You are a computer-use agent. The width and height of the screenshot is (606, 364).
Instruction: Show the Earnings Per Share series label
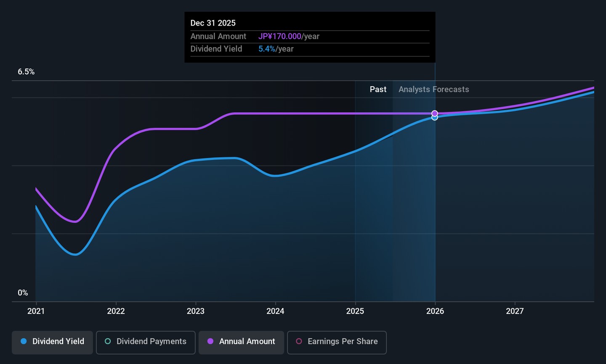[x=342, y=341]
